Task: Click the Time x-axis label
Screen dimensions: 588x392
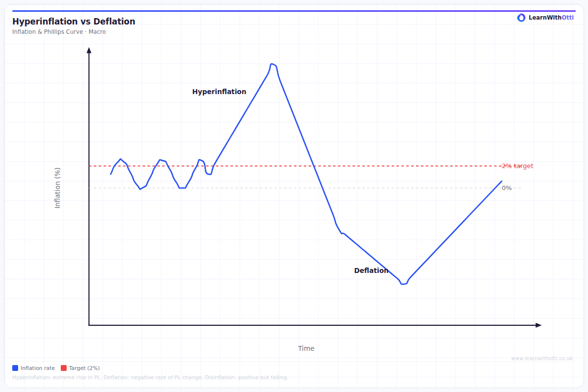Action: coord(306,348)
